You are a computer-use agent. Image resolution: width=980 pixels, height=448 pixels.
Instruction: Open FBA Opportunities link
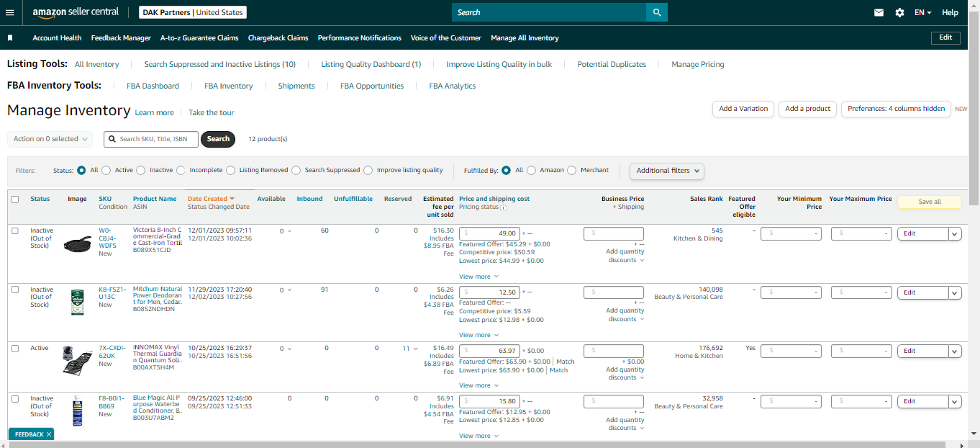coord(372,86)
